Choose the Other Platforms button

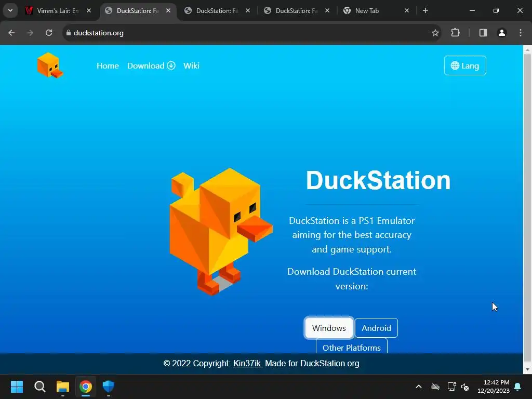[x=352, y=346]
